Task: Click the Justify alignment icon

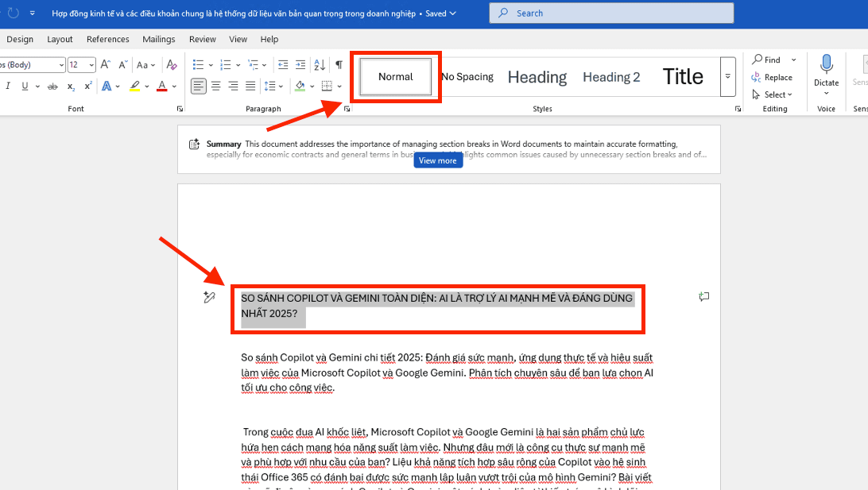Action: [250, 86]
